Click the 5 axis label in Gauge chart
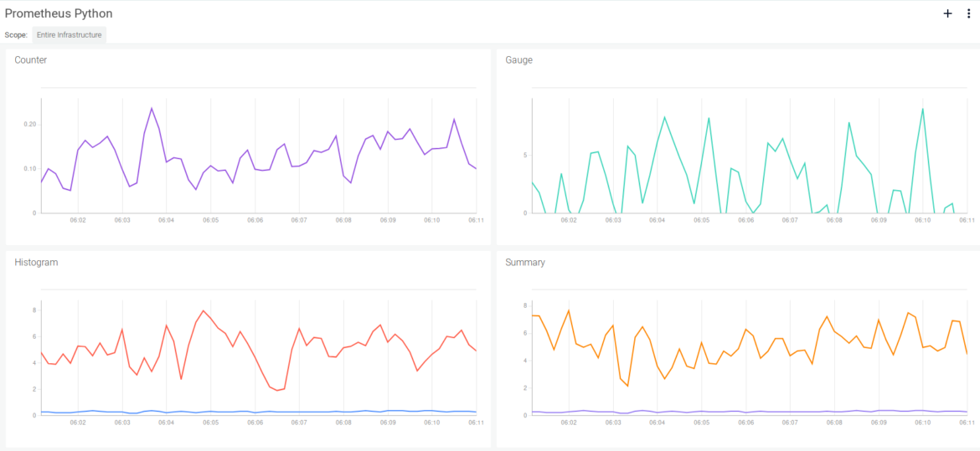 click(x=526, y=155)
